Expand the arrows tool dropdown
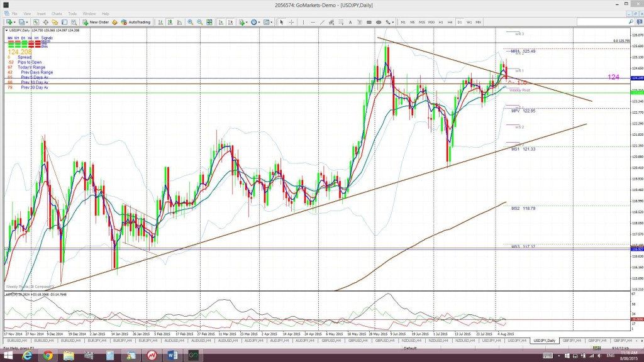 point(393,22)
